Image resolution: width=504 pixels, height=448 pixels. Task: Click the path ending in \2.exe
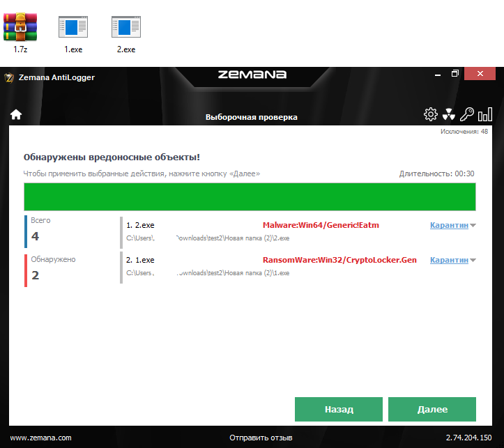208,238
